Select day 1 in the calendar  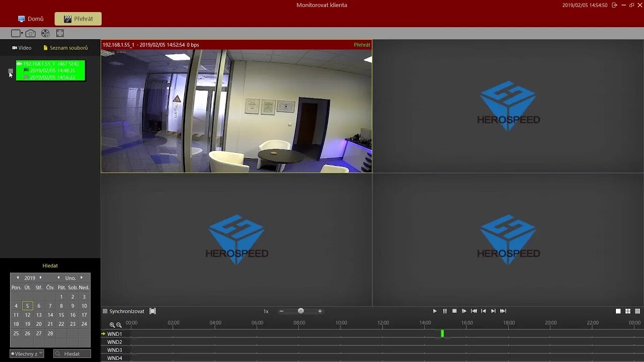61,297
